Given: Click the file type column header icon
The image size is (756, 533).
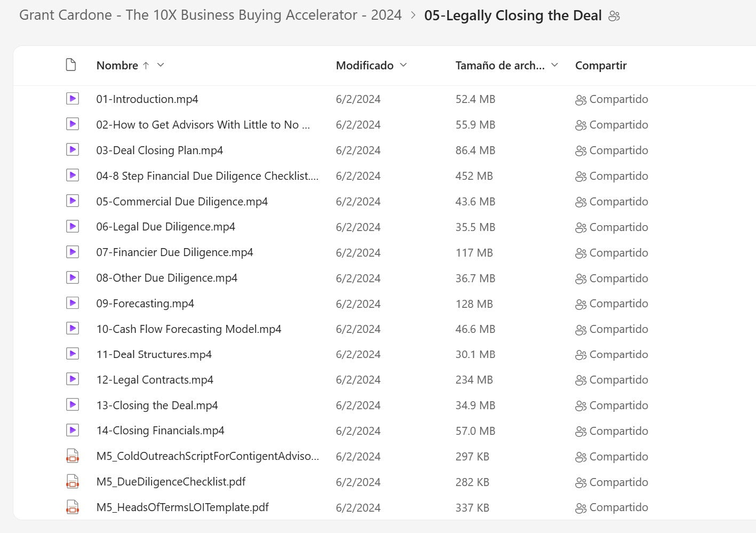Looking at the screenshot, I should (x=71, y=65).
